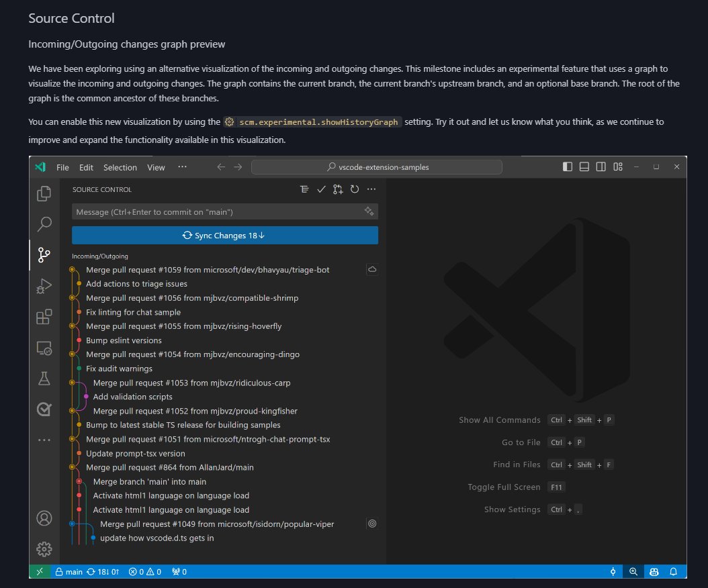Select Merge pull request #864 from AllanJard/main

170,467
